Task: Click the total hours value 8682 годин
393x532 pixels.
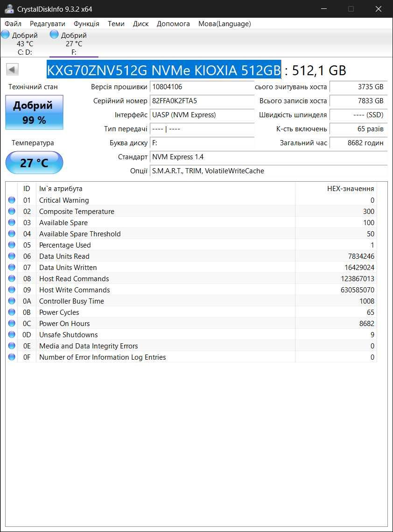Action: pyautogui.click(x=358, y=143)
